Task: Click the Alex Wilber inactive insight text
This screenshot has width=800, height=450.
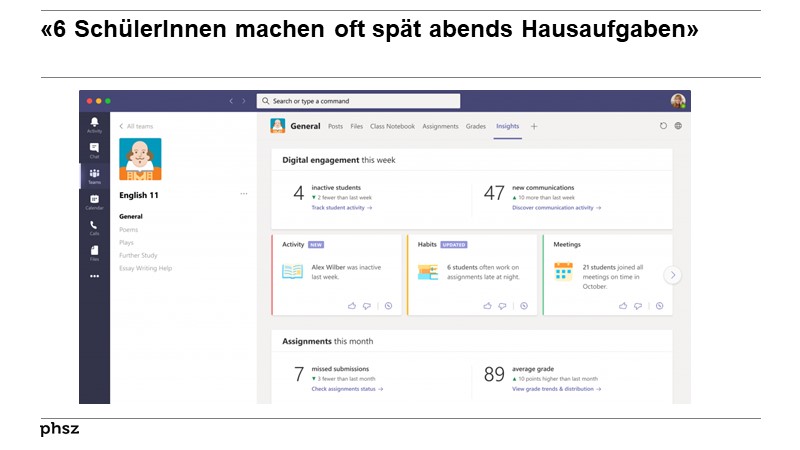Action: pos(346,272)
